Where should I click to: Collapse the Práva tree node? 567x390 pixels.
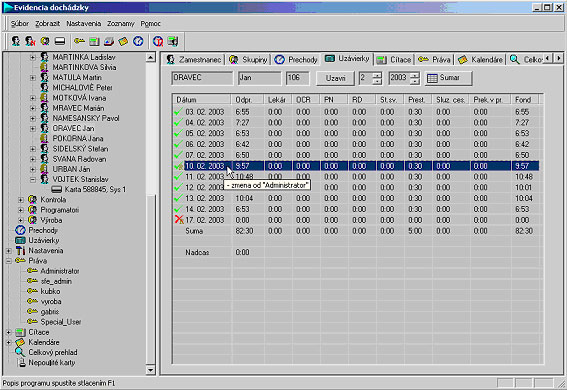pyautogui.click(x=9, y=261)
